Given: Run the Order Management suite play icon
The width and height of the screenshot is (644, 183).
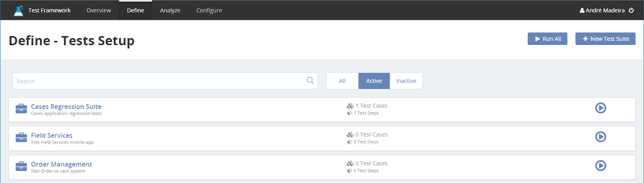Looking at the screenshot, I should click(601, 165).
